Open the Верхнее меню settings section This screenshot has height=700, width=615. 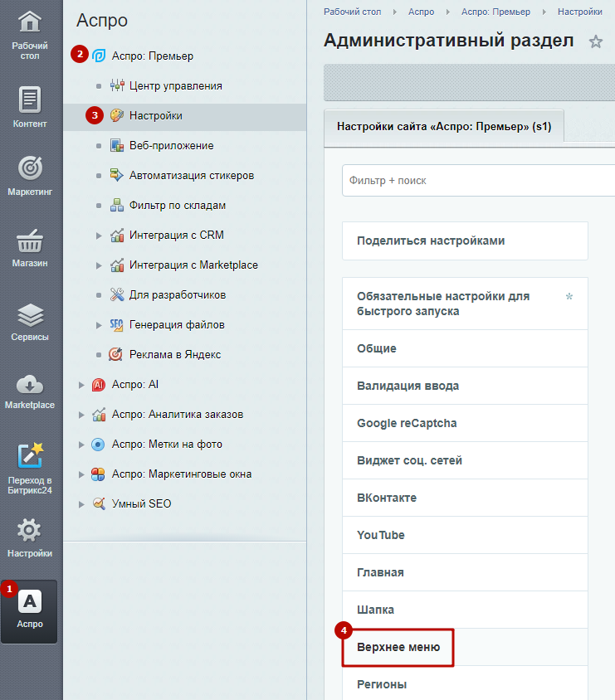465,647
